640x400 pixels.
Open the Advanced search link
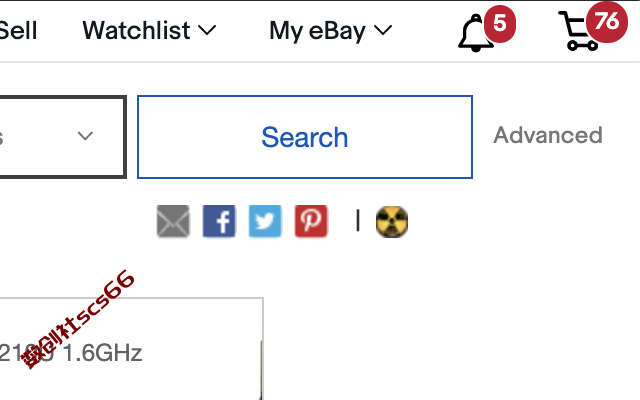[x=548, y=135]
